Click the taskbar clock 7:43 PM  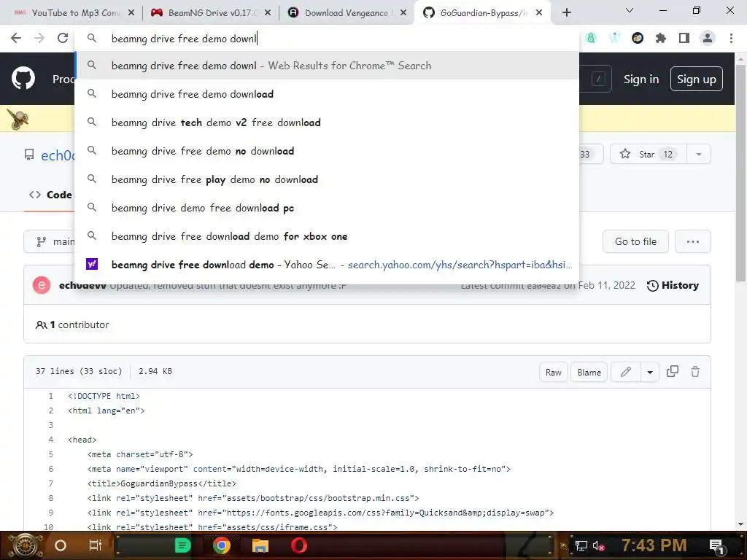tap(654, 545)
